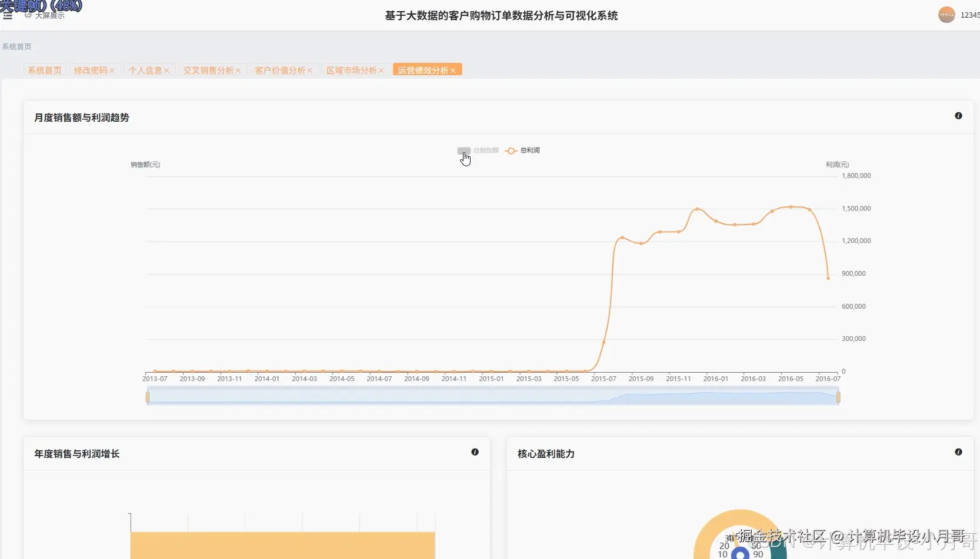Open the sidebar hamburger menu icon
980x559 pixels.
8,15
